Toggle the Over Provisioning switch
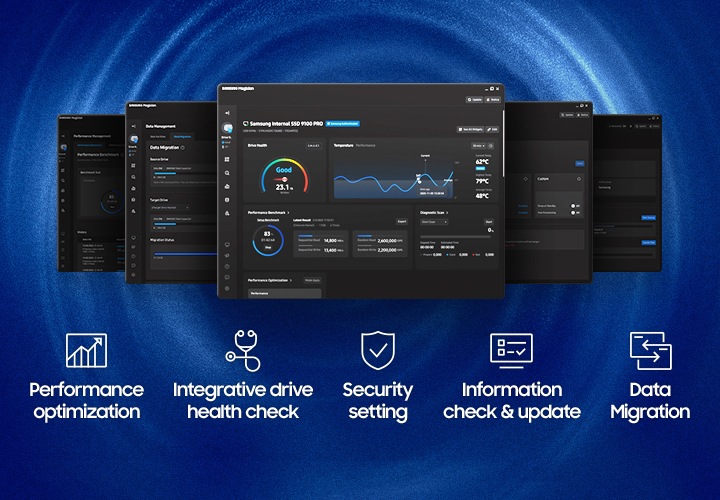This screenshot has width=720, height=500. point(575,213)
